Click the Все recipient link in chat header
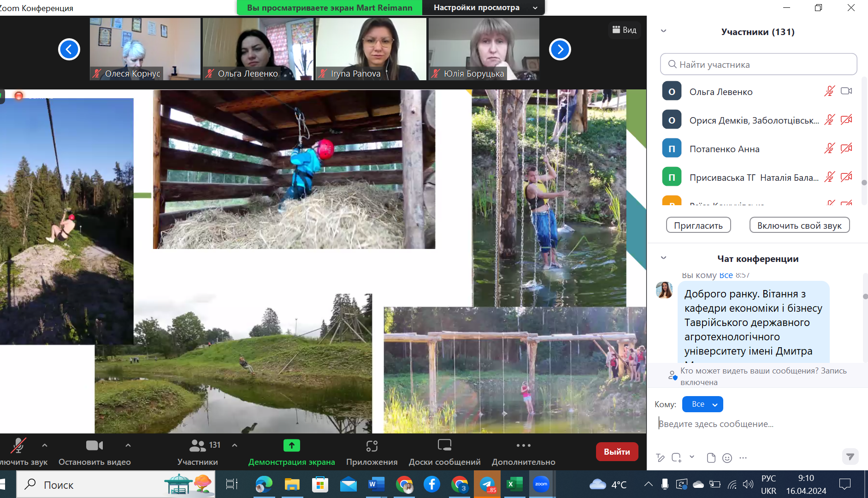This screenshot has width=868, height=498. (x=726, y=275)
